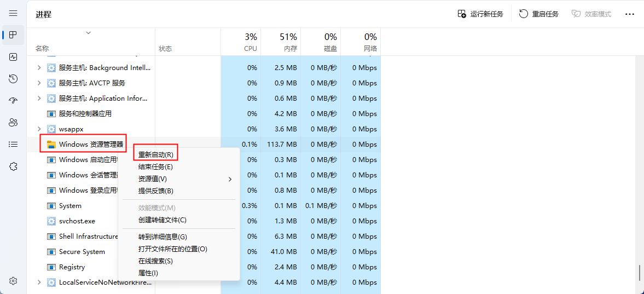The width and height of the screenshot is (644, 294).
Task: Open the Performance sidebar icon
Action: coord(13,57)
